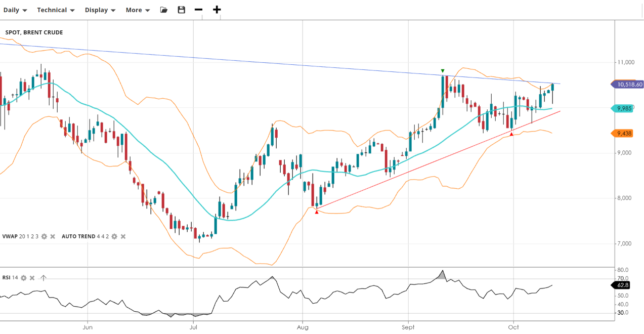The width and height of the screenshot is (644, 334).
Task: Open the Daily timeframe dropdown
Action: tap(15, 10)
